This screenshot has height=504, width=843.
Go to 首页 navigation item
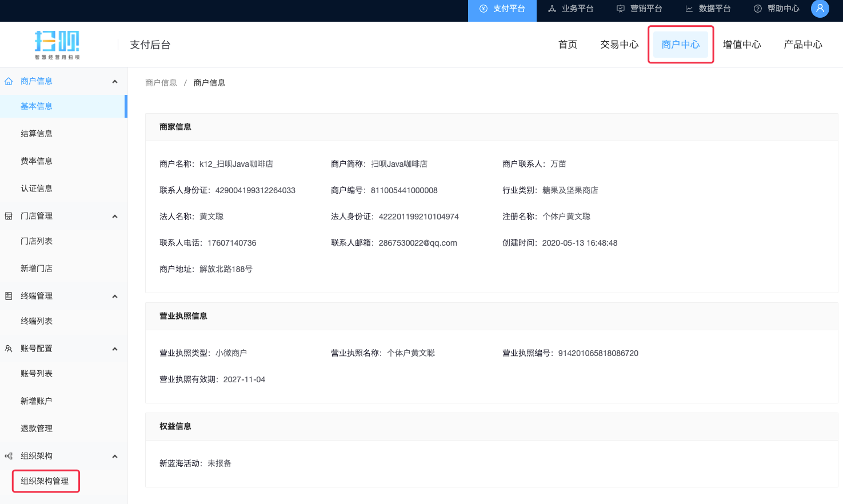click(568, 45)
